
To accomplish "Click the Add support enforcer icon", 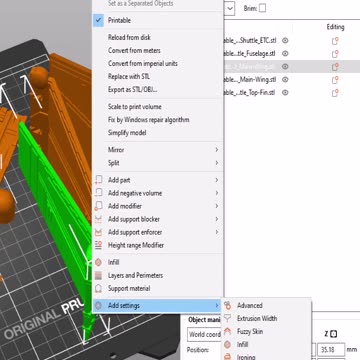I will pos(98,232).
